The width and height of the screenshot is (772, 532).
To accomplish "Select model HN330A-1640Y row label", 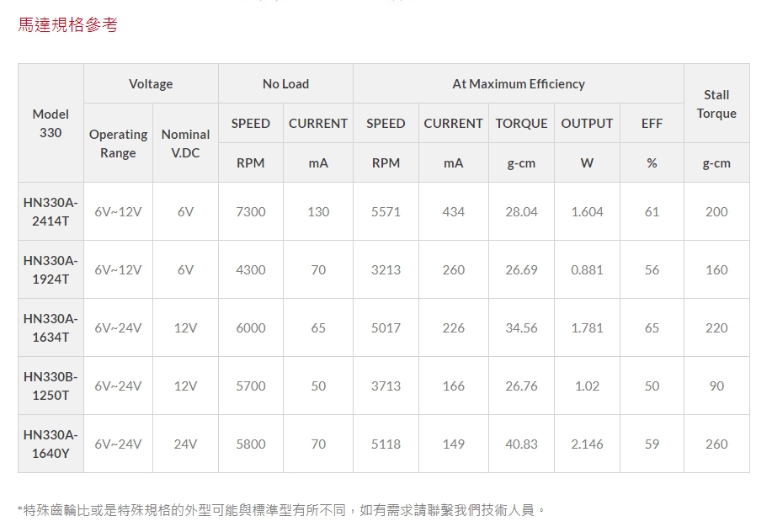I will coord(51,444).
